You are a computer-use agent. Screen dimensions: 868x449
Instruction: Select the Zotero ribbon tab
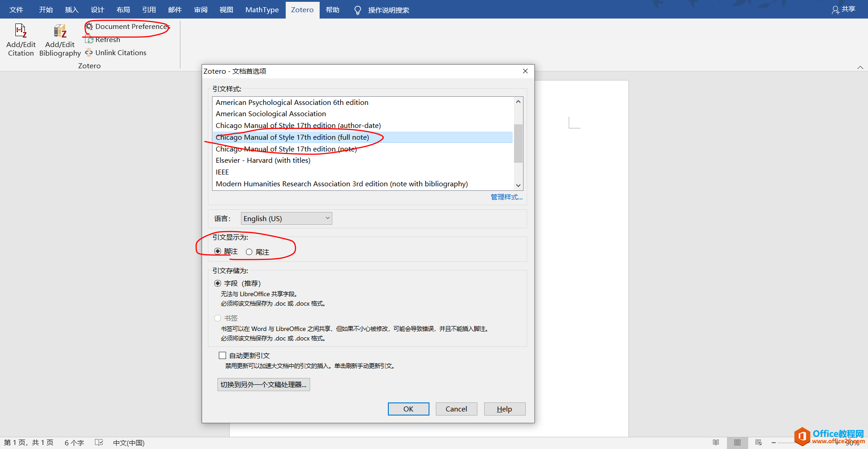click(x=302, y=9)
